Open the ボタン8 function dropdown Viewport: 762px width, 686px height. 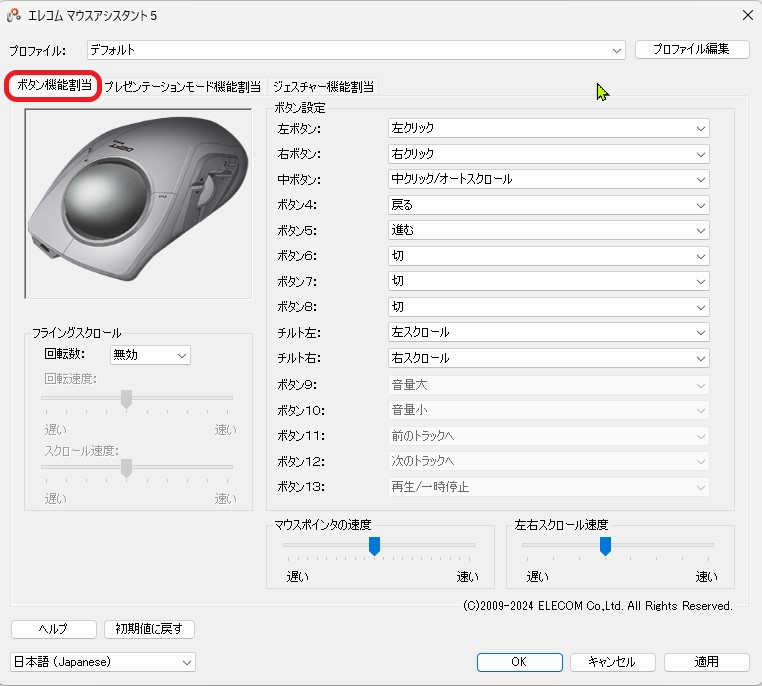point(549,307)
